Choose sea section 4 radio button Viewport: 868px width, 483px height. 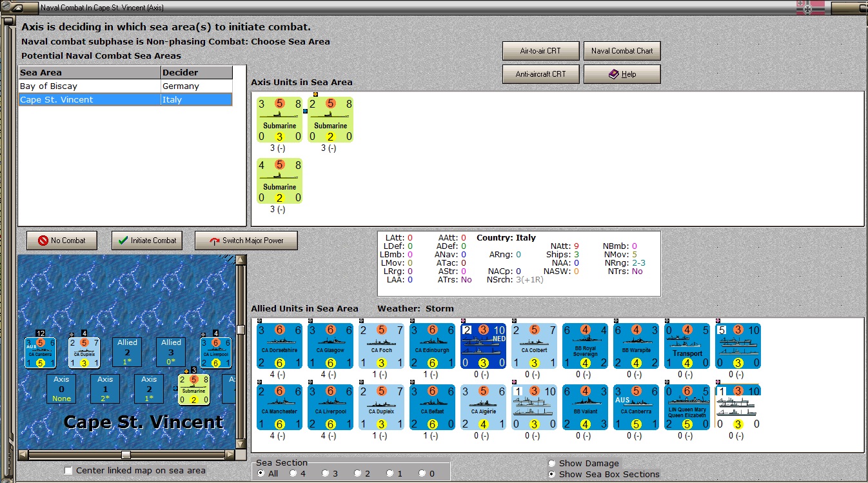(x=293, y=473)
